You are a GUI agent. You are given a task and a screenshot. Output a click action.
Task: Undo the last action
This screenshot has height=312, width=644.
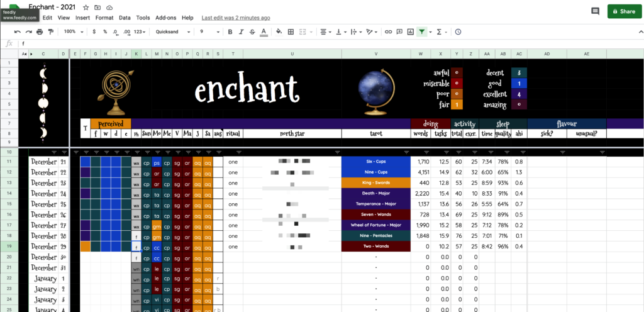[x=17, y=31]
